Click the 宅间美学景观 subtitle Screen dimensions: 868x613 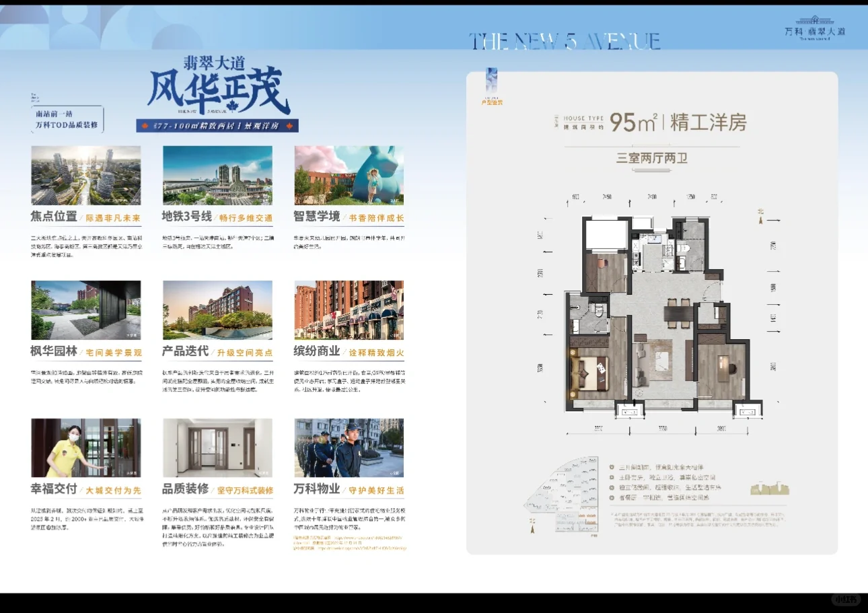click(114, 353)
